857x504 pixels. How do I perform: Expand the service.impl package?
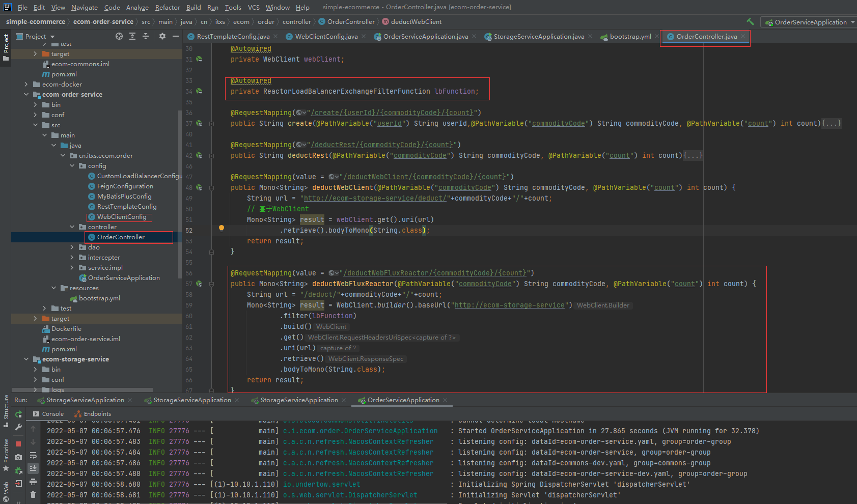72,268
